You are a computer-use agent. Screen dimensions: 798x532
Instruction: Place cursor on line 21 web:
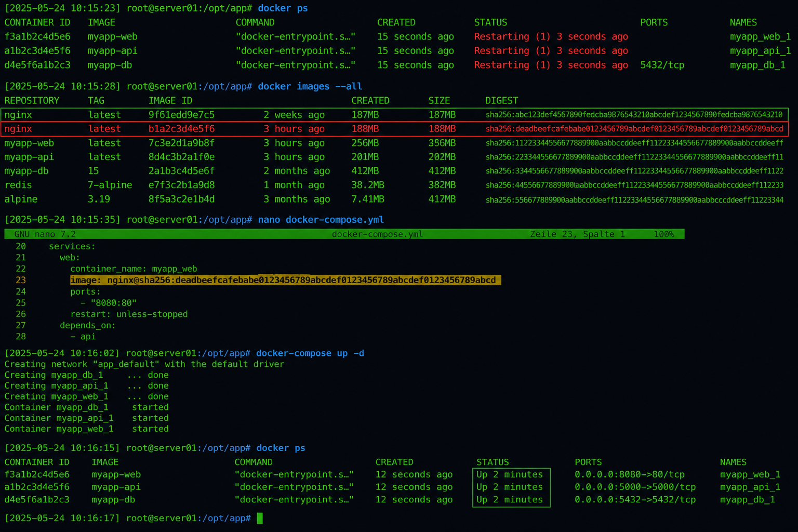[70, 258]
